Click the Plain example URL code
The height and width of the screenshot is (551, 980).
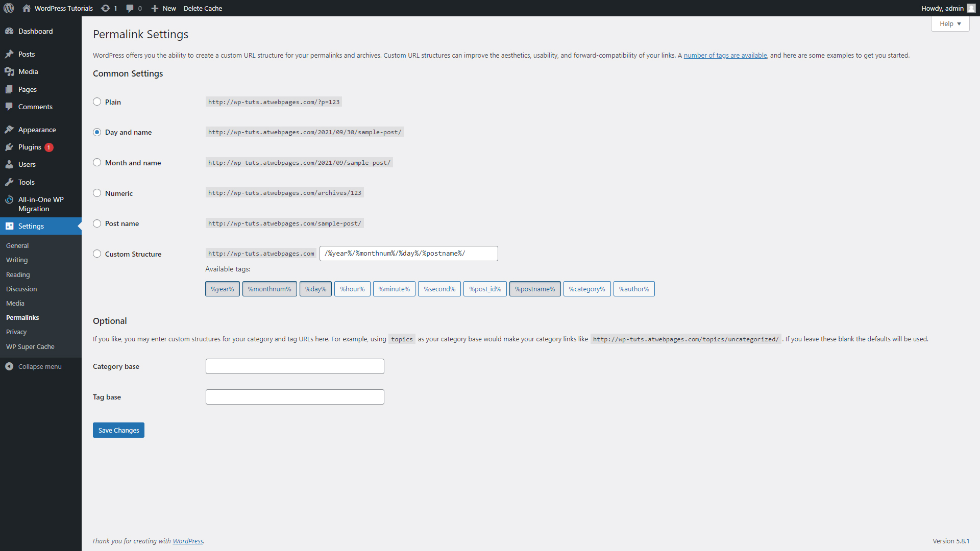click(274, 102)
